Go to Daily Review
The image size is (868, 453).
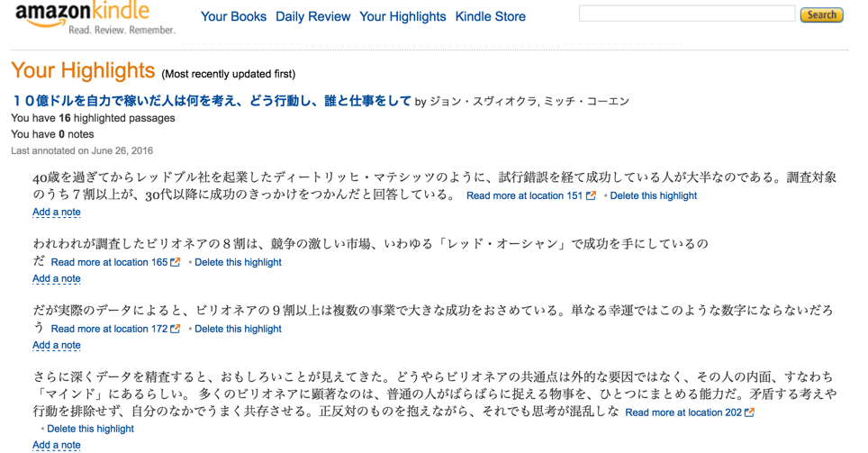[312, 16]
